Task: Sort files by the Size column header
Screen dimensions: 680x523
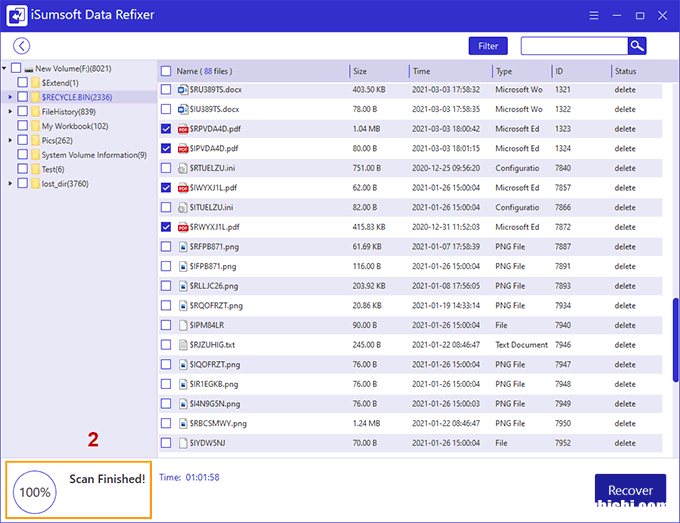Action: click(x=378, y=72)
